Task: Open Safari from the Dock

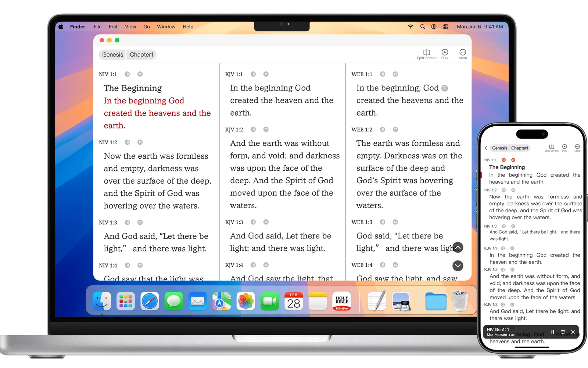Action: [x=150, y=302]
